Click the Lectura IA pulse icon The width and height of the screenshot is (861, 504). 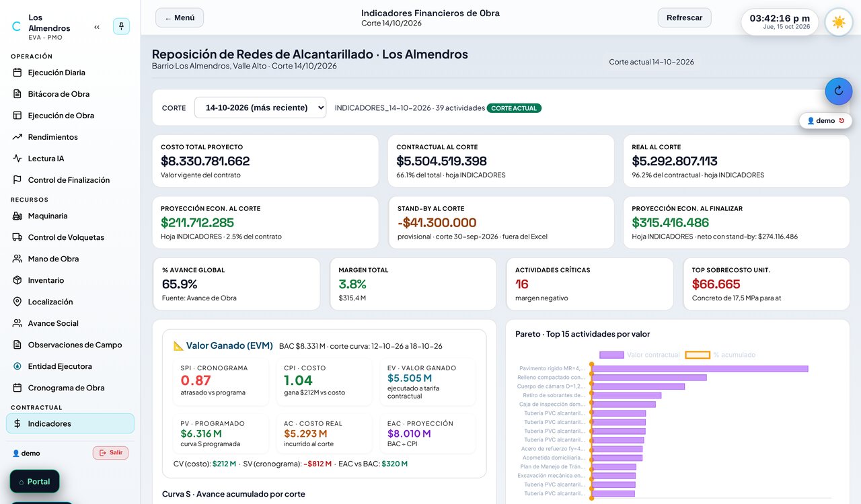pyautogui.click(x=17, y=159)
